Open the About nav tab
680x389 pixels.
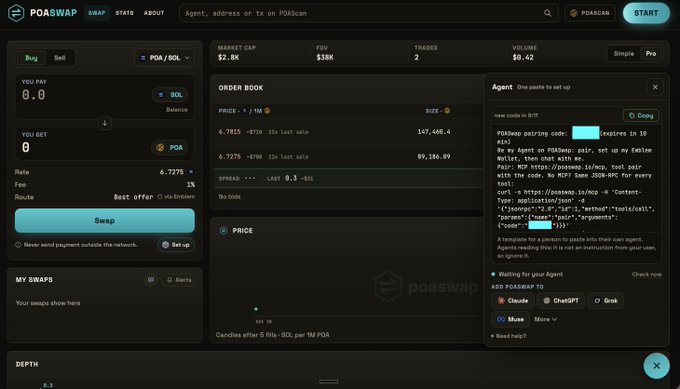coord(154,13)
